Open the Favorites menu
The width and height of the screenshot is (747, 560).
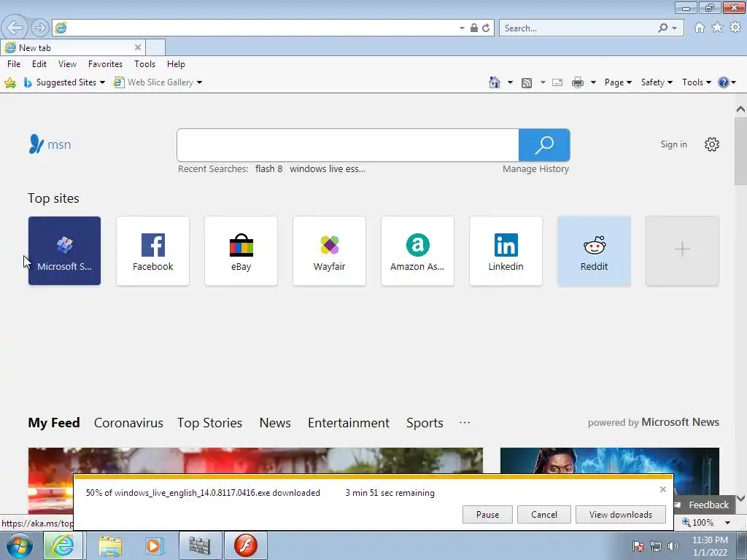[x=105, y=64]
